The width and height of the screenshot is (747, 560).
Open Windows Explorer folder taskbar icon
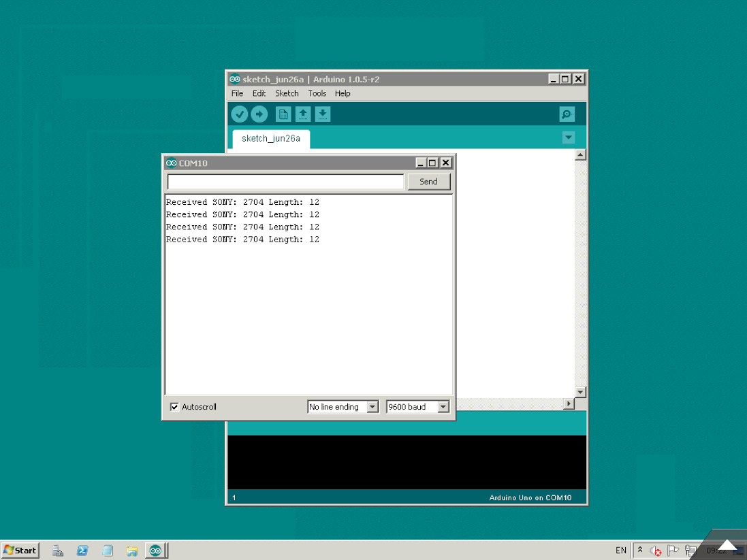132,551
